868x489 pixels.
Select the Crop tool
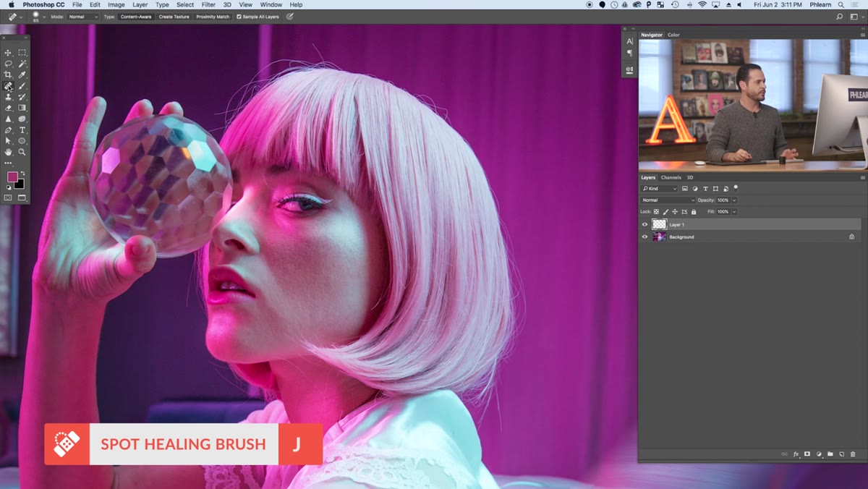[8, 75]
